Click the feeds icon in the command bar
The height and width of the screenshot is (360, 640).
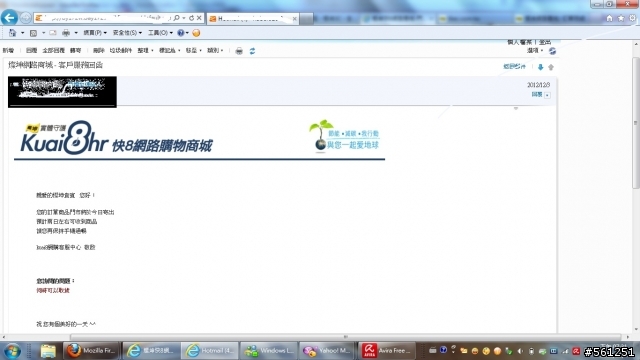[33, 33]
